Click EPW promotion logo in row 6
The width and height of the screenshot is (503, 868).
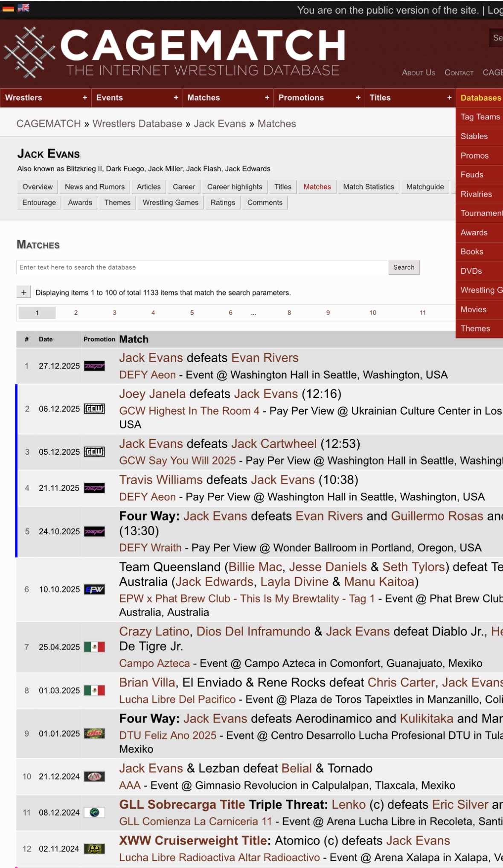(94, 589)
